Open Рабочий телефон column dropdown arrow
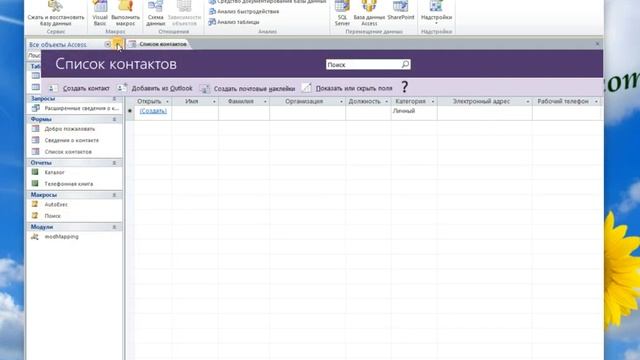This screenshot has width=640, height=360. click(x=596, y=102)
